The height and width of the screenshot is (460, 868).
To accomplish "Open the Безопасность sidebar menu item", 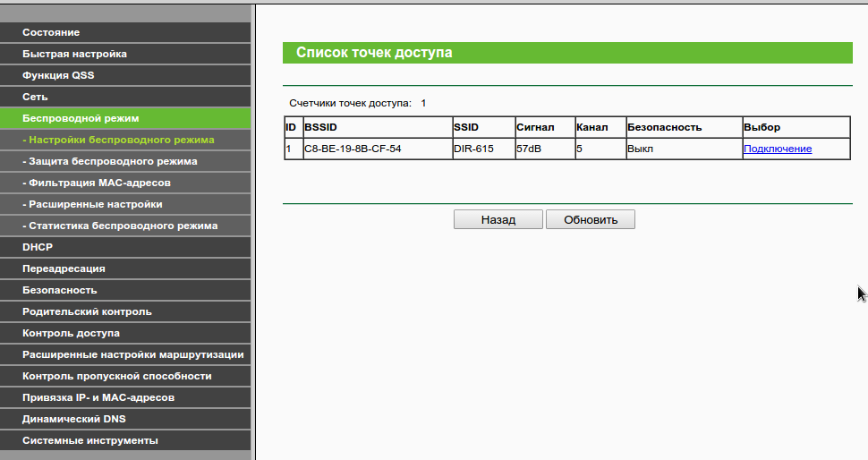I will (x=125, y=290).
